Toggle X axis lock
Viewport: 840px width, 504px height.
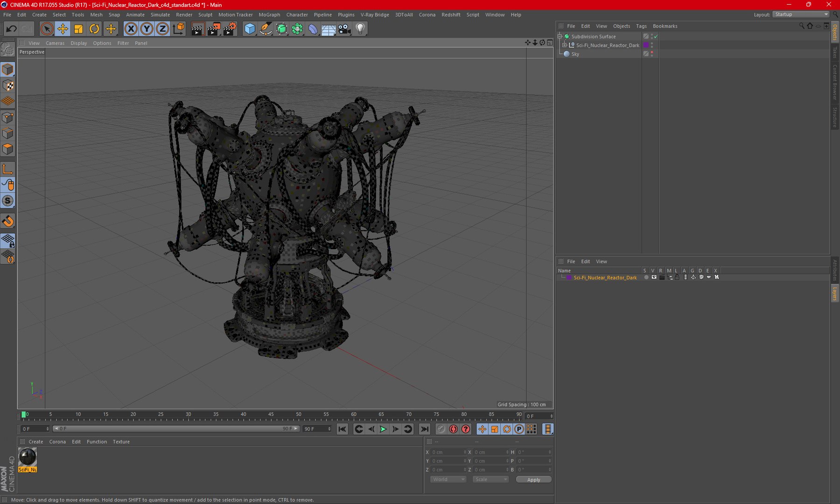pyautogui.click(x=131, y=29)
